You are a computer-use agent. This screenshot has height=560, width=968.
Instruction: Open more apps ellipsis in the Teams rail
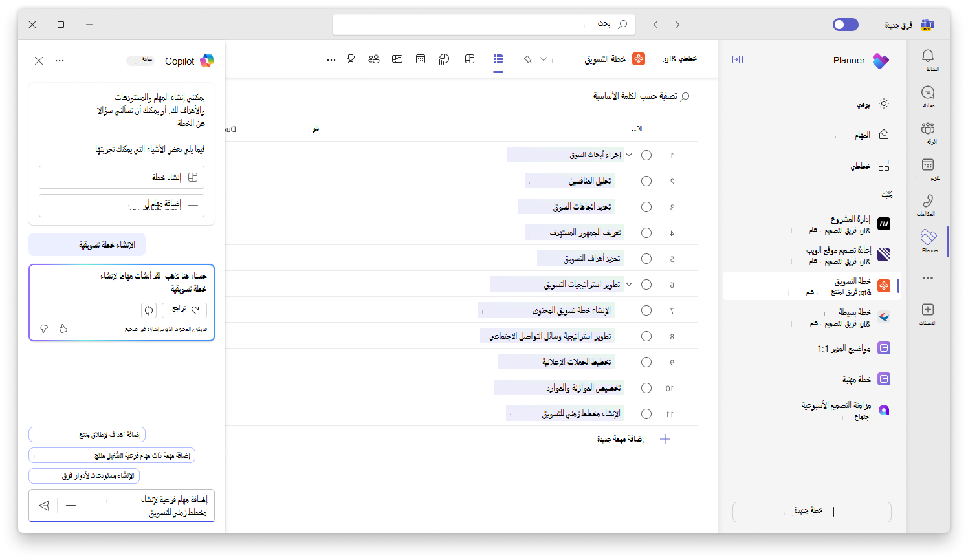pos(928,278)
